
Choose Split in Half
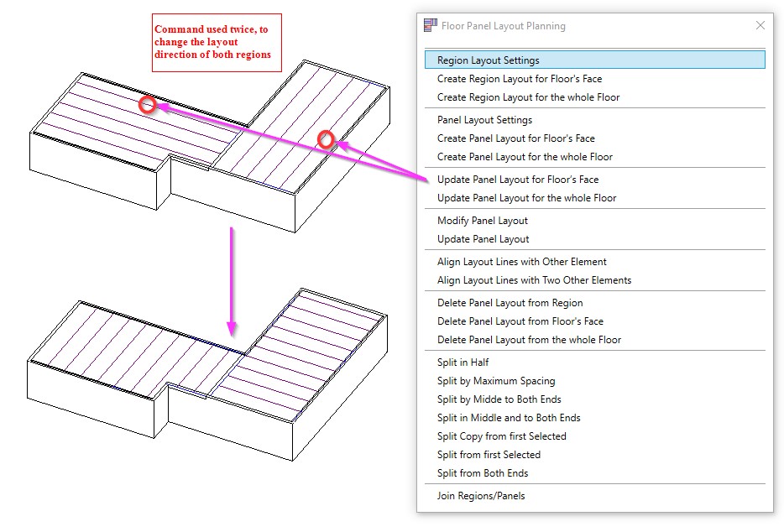[x=463, y=362]
